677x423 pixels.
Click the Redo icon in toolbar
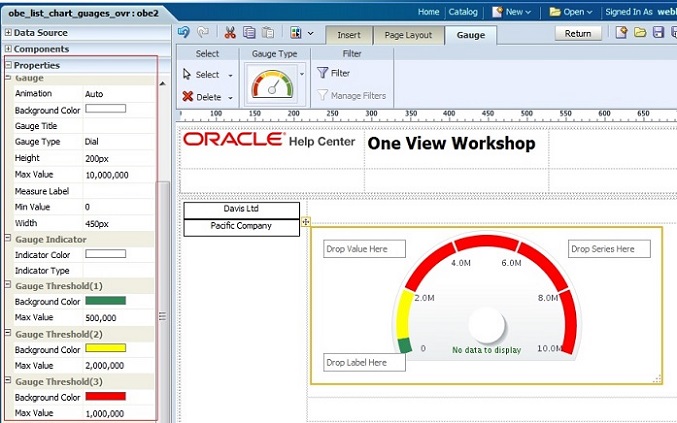coord(202,32)
